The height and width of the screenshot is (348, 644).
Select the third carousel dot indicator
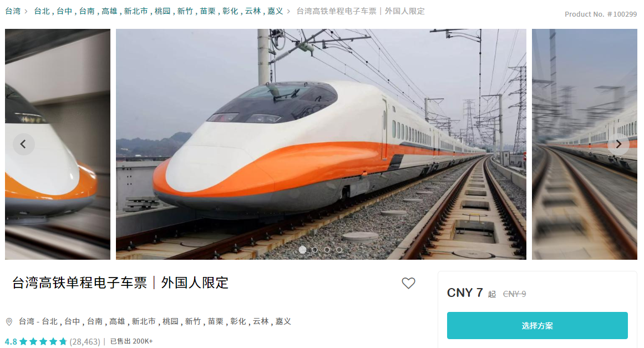327,249
